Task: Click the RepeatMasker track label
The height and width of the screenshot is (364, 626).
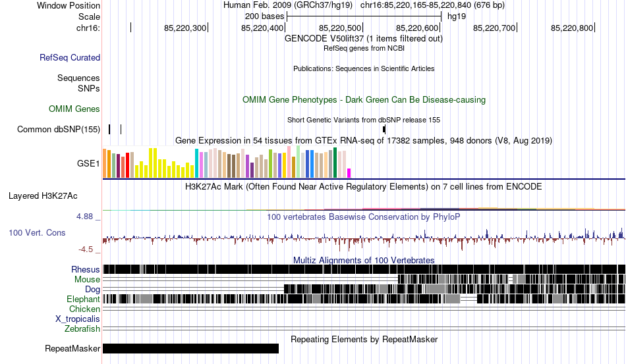Action: [x=72, y=348]
